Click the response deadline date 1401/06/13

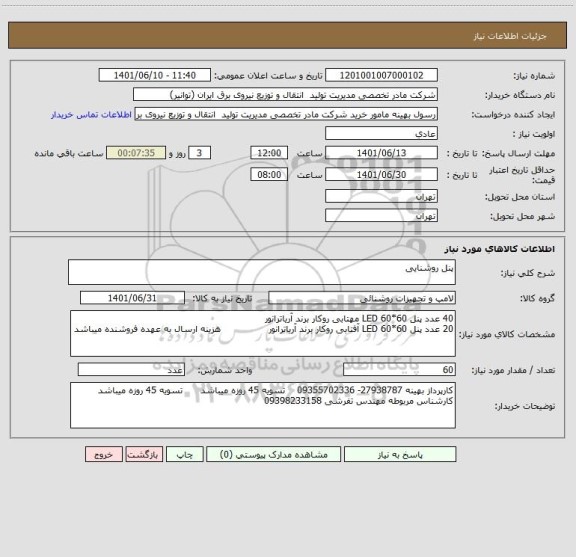(381, 153)
